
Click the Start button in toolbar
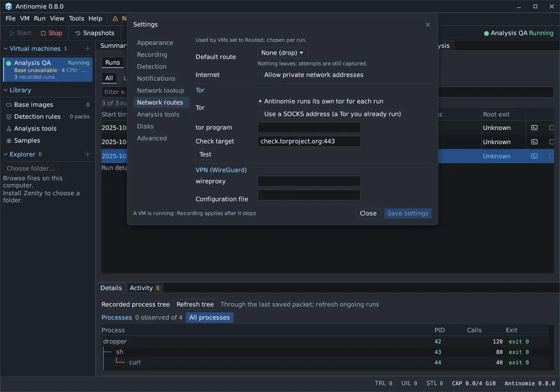21,33
